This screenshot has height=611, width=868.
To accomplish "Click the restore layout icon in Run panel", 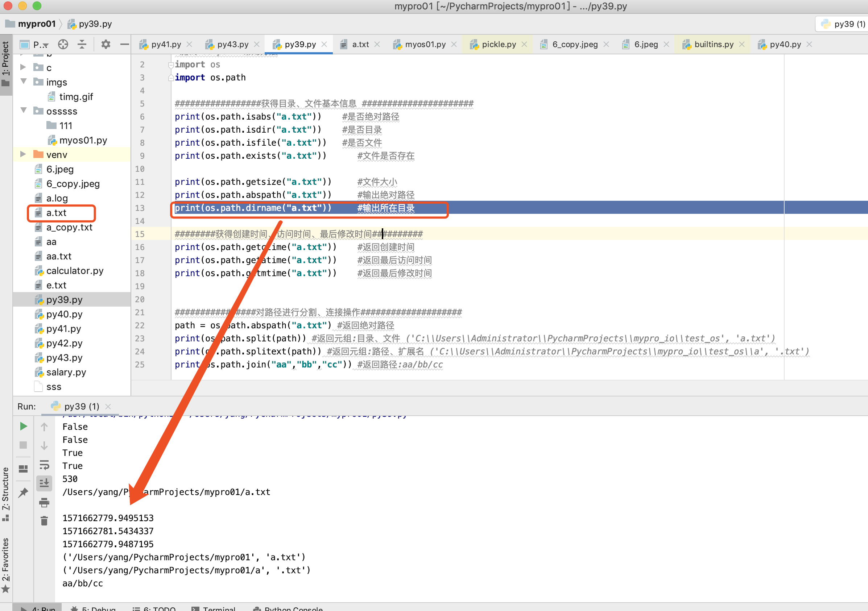I will (24, 469).
